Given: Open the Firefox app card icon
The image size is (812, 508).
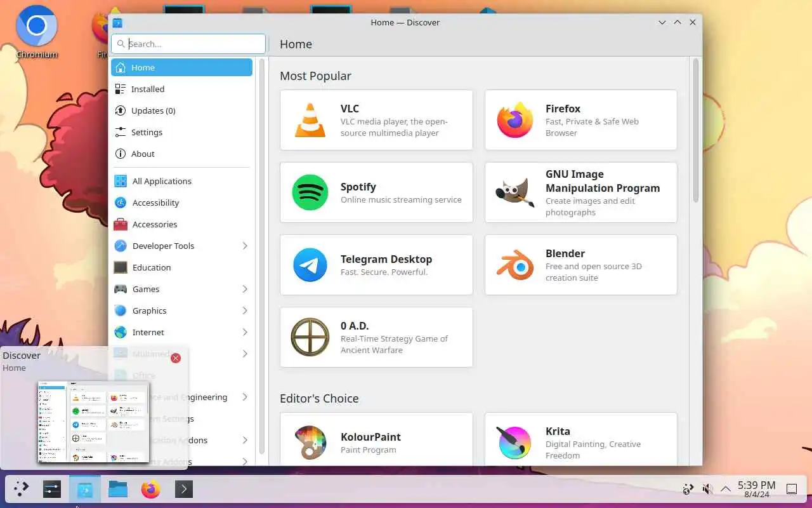Looking at the screenshot, I should pos(515,120).
